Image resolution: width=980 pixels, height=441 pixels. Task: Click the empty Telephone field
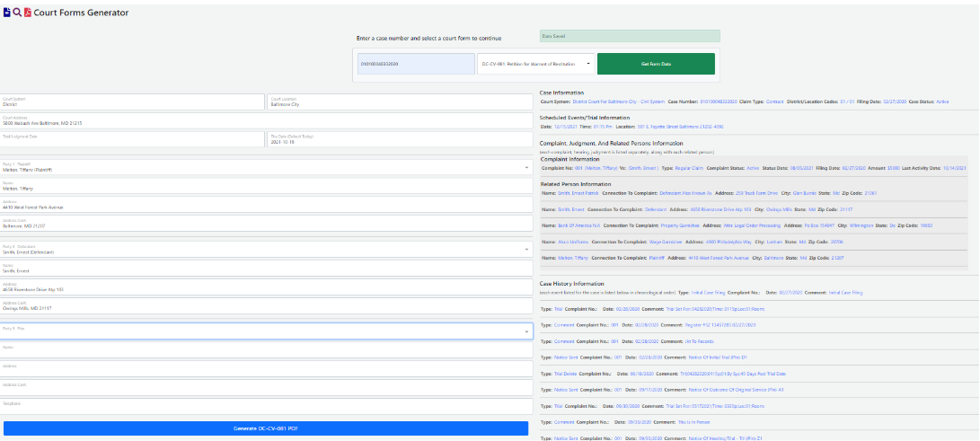point(265,408)
